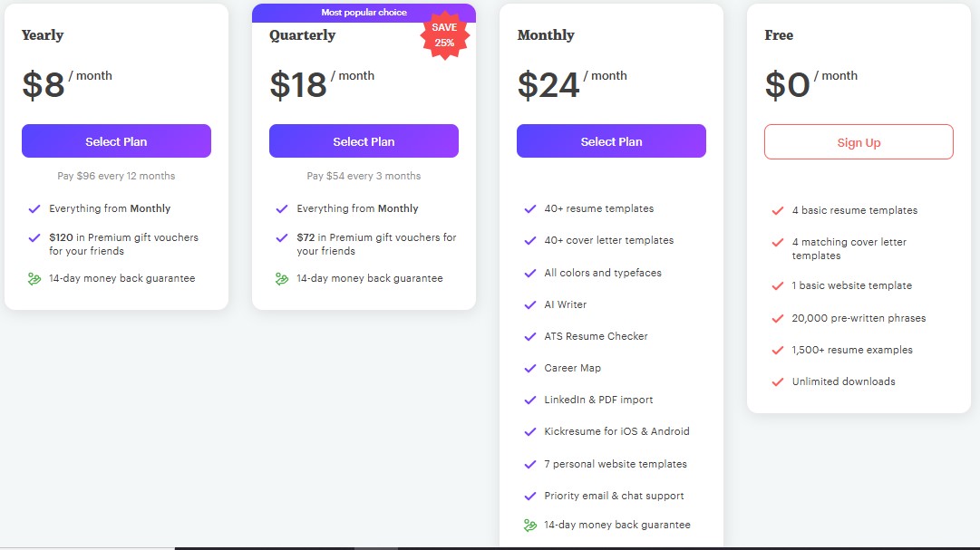This screenshot has width=980, height=550.
Task: Click the Free plan heading
Action: pyautogui.click(x=779, y=34)
